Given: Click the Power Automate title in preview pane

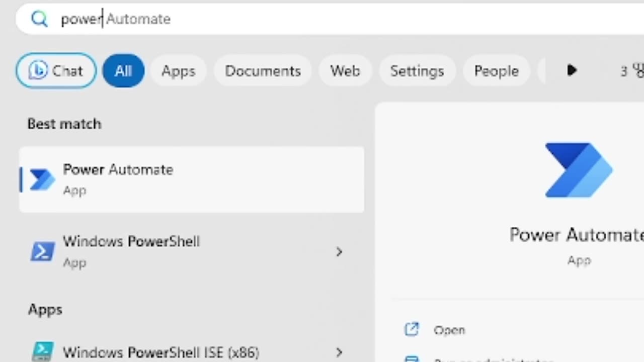Looking at the screenshot, I should coord(577,235).
